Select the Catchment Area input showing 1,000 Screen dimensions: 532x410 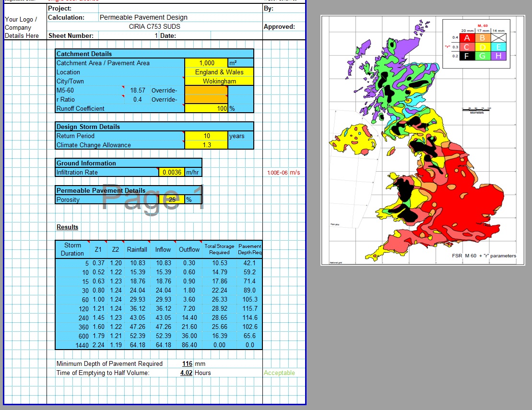click(206, 62)
